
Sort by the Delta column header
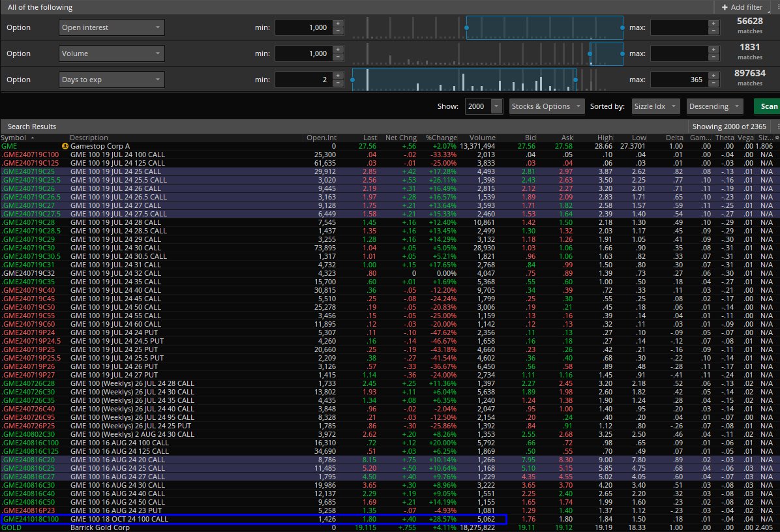[674, 138]
